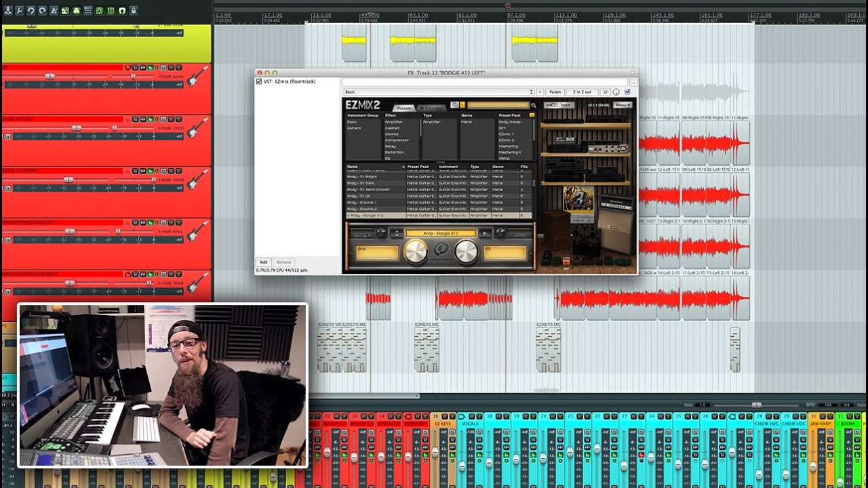Viewport: 868px width, 488px height.
Task: Click guitar icon on BOOGIE 412 RIGHT track
Action: 197,179
